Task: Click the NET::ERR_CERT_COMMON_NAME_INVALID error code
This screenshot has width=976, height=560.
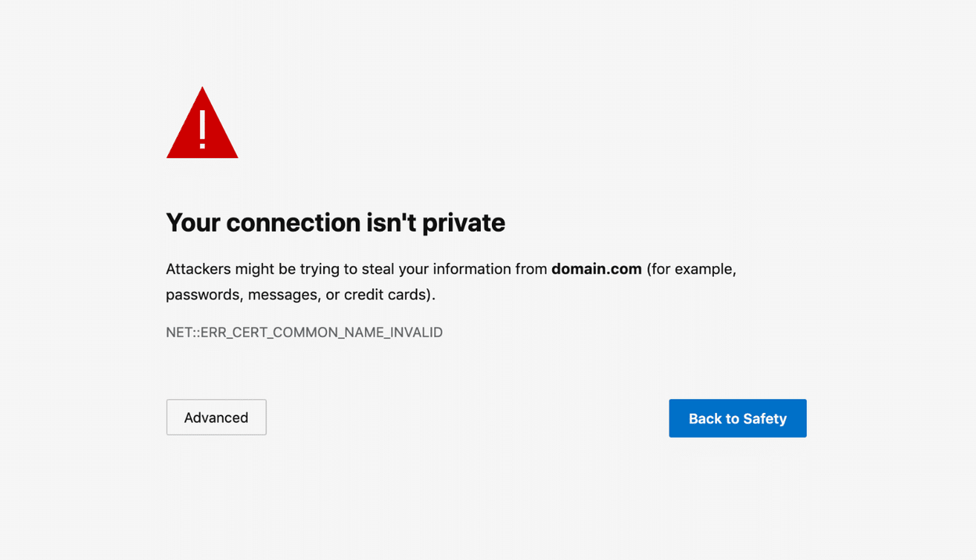Action: click(x=304, y=332)
